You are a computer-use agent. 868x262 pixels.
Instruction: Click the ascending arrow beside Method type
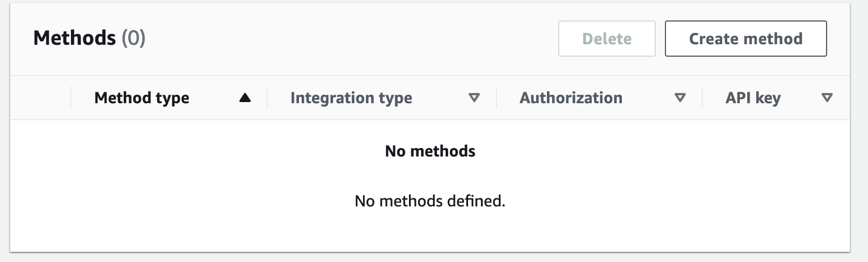[x=245, y=98]
